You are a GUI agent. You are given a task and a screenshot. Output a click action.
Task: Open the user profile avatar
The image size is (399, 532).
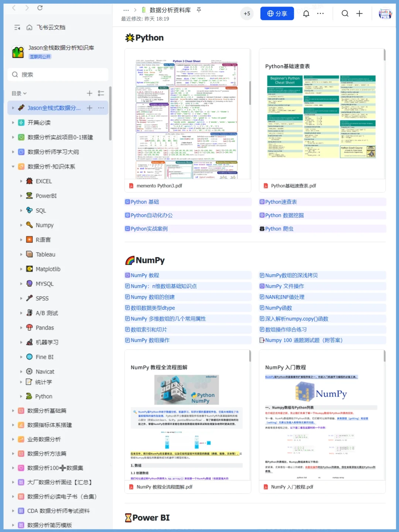(x=385, y=14)
